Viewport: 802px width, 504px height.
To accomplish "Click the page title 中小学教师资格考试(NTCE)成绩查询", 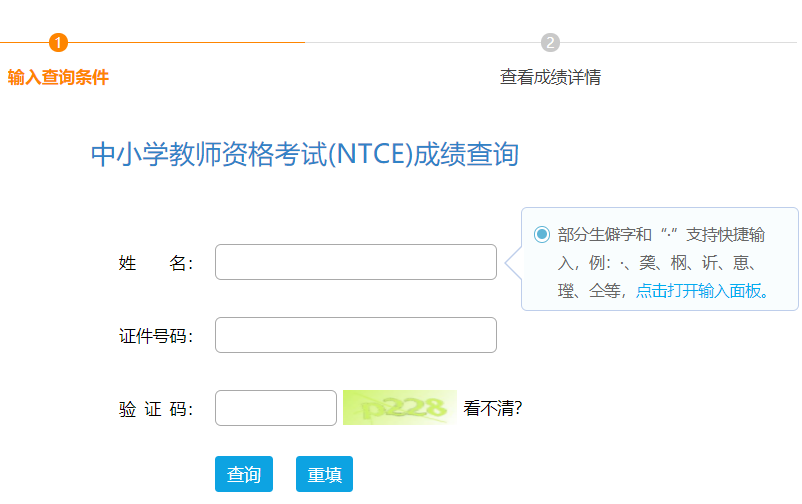I will [x=305, y=154].
